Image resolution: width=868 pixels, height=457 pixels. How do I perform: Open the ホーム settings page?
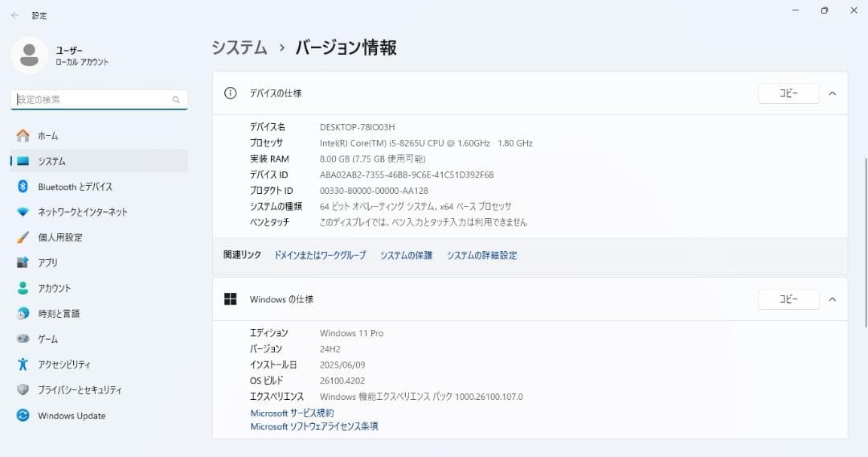[x=99, y=135]
